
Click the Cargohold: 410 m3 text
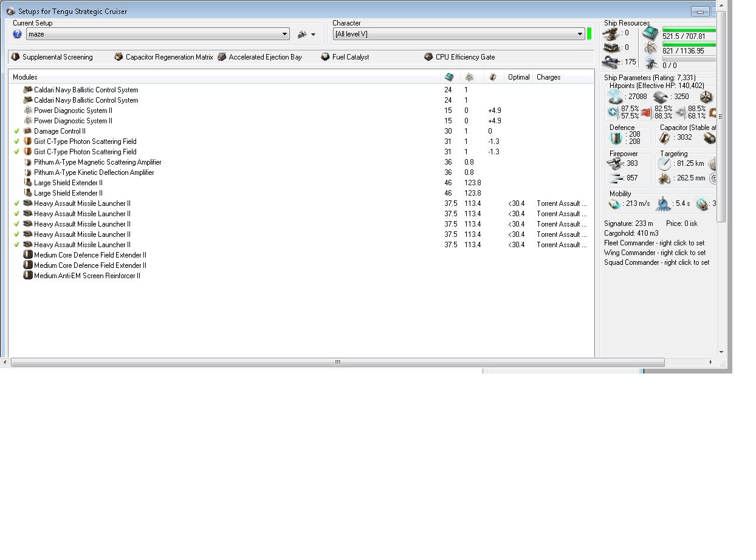pyautogui.click(x=631, y=233)
